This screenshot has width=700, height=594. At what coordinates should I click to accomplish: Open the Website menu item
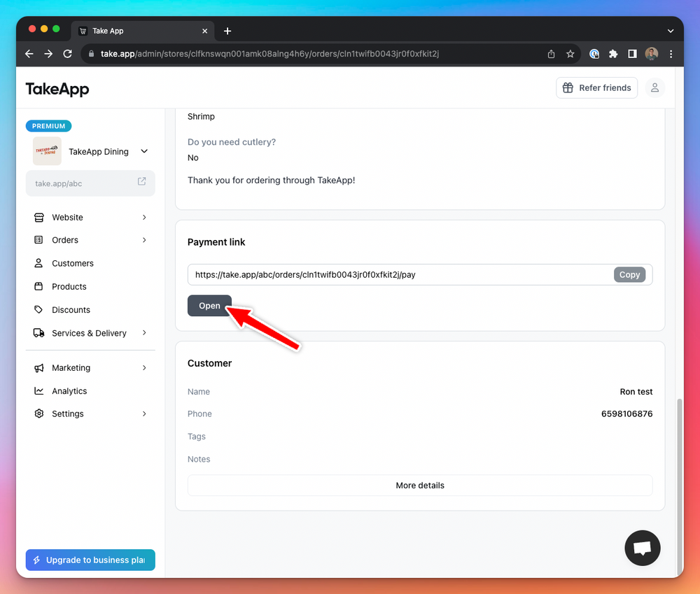(90, 218)
